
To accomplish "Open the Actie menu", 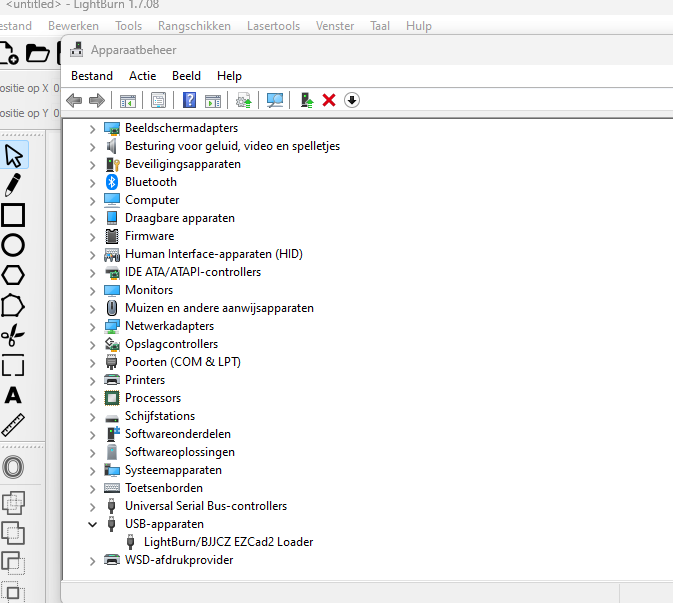I will (x=142, y=76).
